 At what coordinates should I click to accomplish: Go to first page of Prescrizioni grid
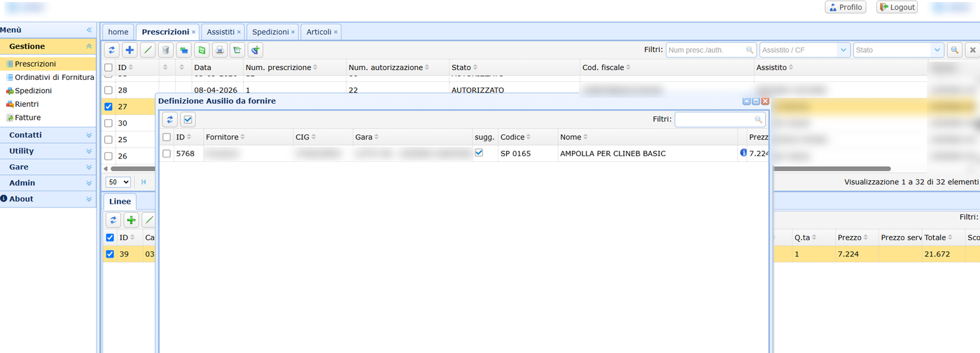(144, 181)
